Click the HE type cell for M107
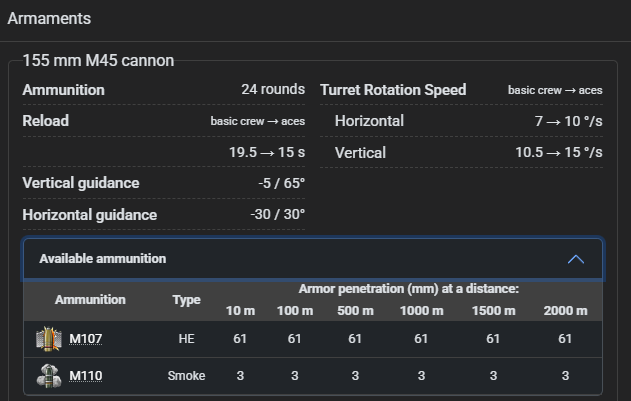 (x=186, y=339)
